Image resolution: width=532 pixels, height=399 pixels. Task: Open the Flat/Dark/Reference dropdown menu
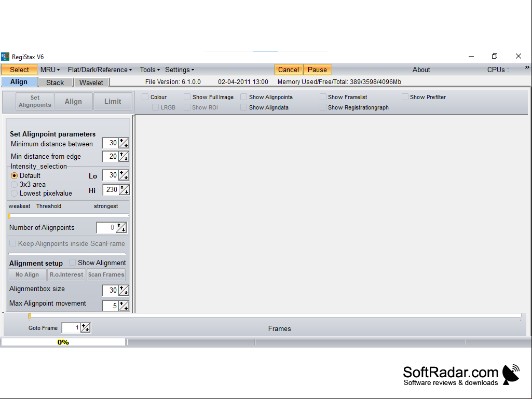100,70
